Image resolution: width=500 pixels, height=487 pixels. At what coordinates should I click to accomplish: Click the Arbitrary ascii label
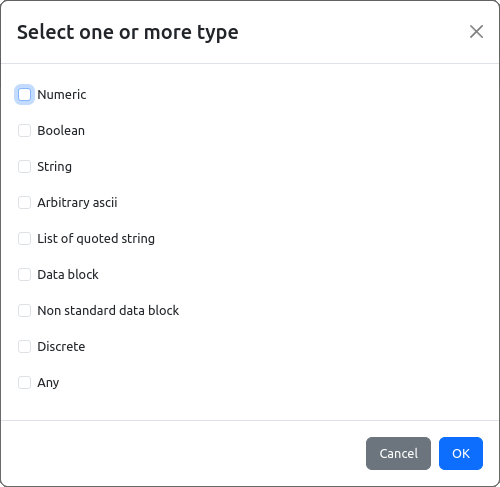(x=77, y=203)
